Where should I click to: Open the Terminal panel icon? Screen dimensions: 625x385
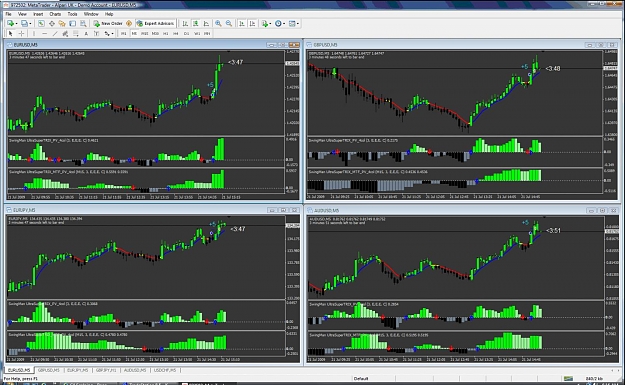[72, 24]
